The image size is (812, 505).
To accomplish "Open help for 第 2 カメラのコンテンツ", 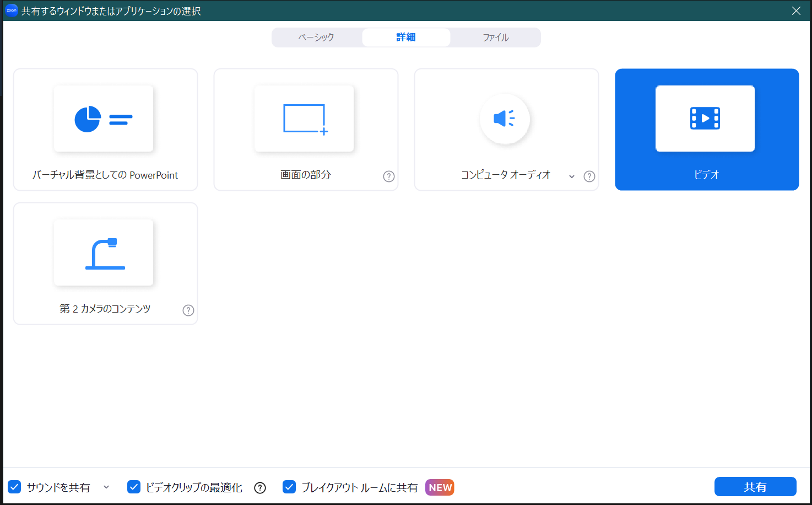I will (x=188, y=310).
